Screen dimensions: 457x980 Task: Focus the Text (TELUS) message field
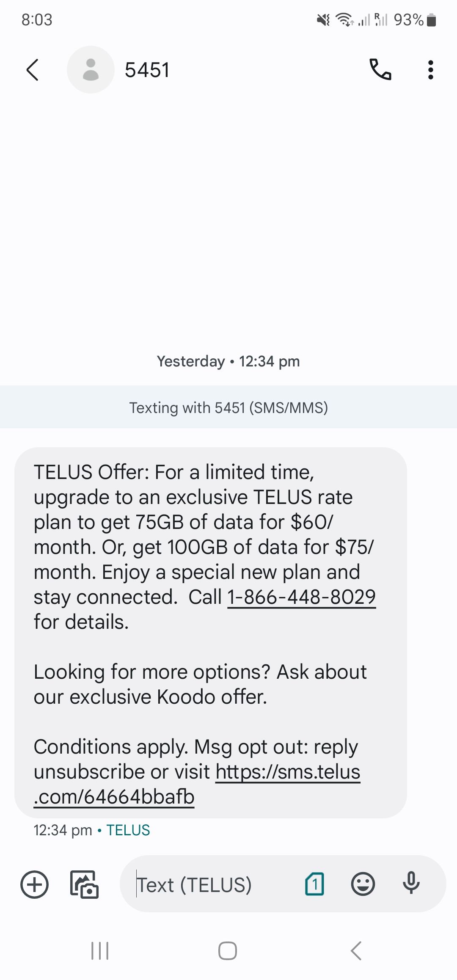[212, 884]
